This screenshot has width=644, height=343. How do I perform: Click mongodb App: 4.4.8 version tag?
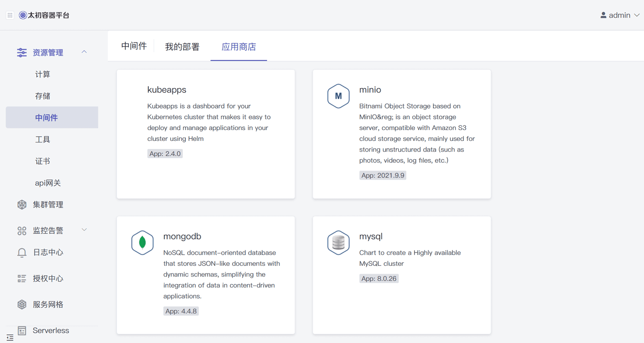coord(181,311)
